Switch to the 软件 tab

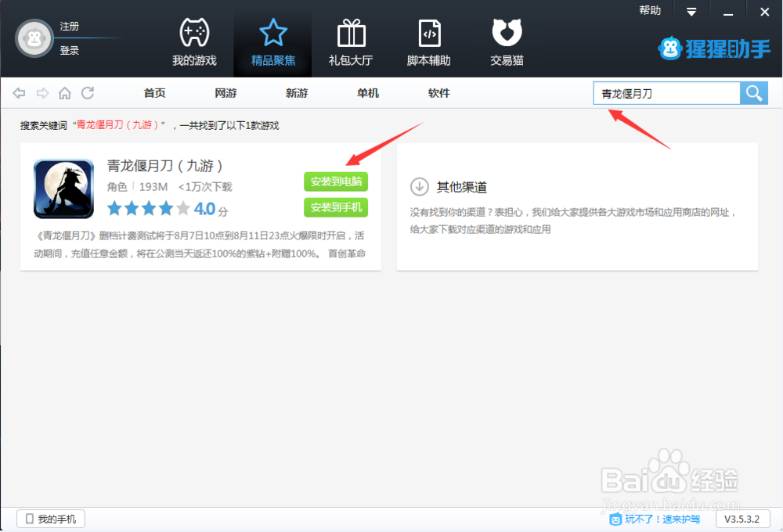(439, 93)
